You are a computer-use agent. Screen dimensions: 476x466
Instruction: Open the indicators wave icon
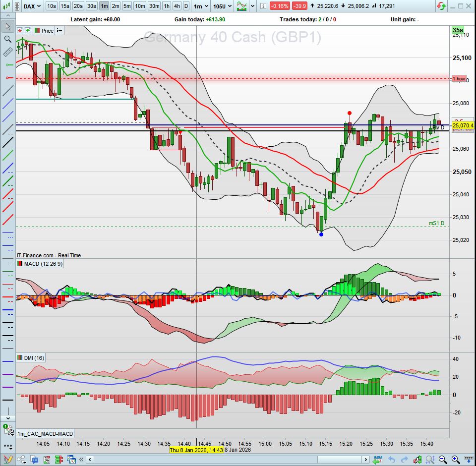pyautogui.click(x=241, y=6)
